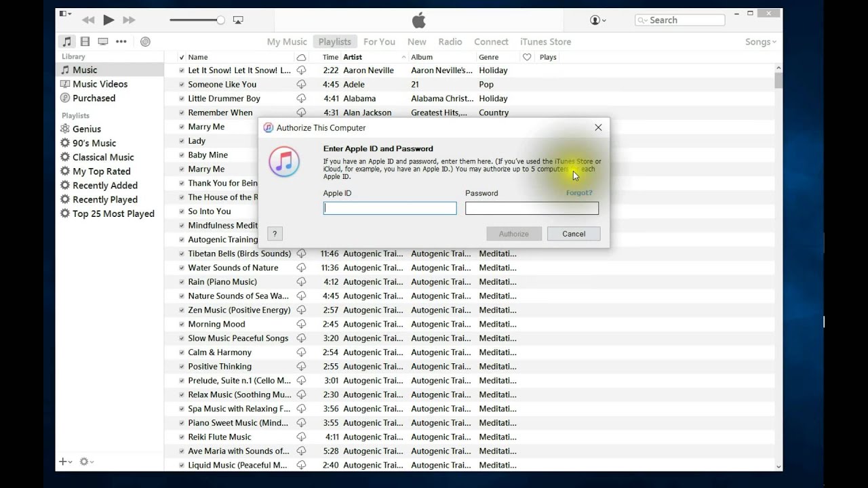Sort by the iCloud download column header
Image resolution: width=868 pixels, height=488 pixels.
pos(301,57)
